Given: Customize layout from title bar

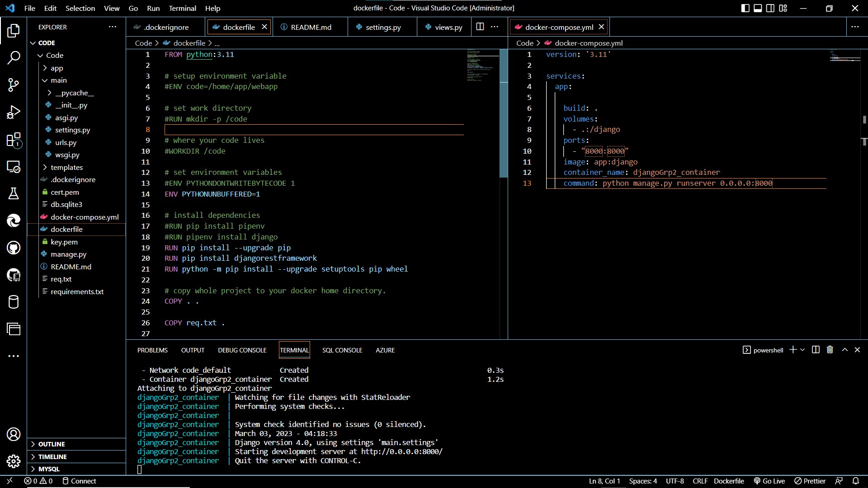Looking at the screenshot, I should coord(783,8).
